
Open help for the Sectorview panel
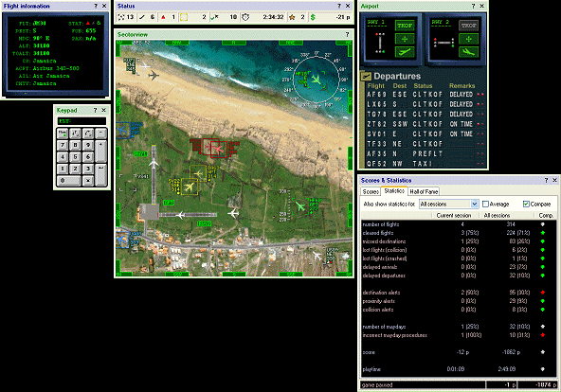click(x=347, y=34)
